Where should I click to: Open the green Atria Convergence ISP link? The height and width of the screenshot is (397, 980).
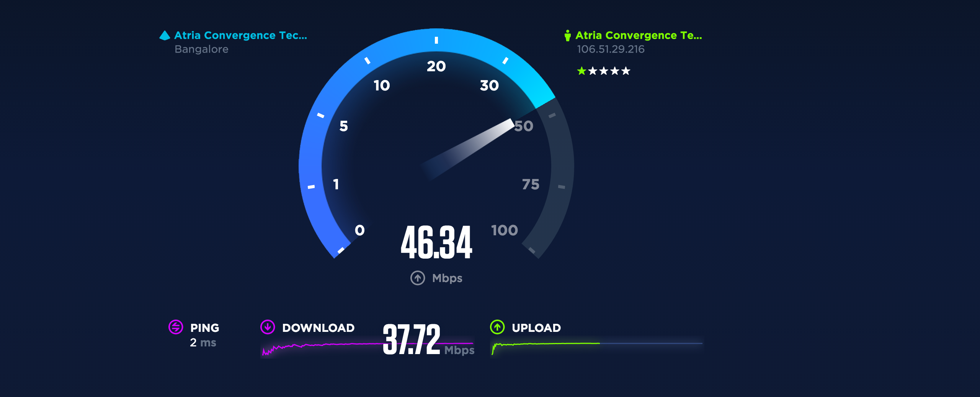click(x=639, y=35)
